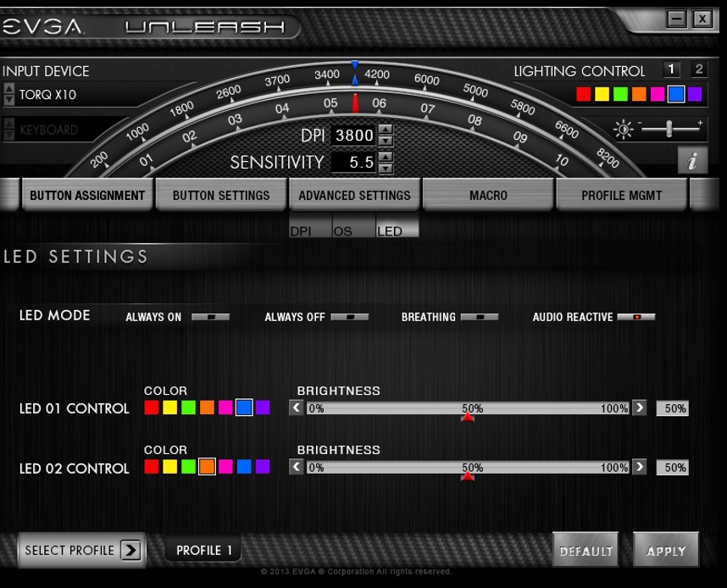Open the Button Assignment tab

[x=87, y=195]
